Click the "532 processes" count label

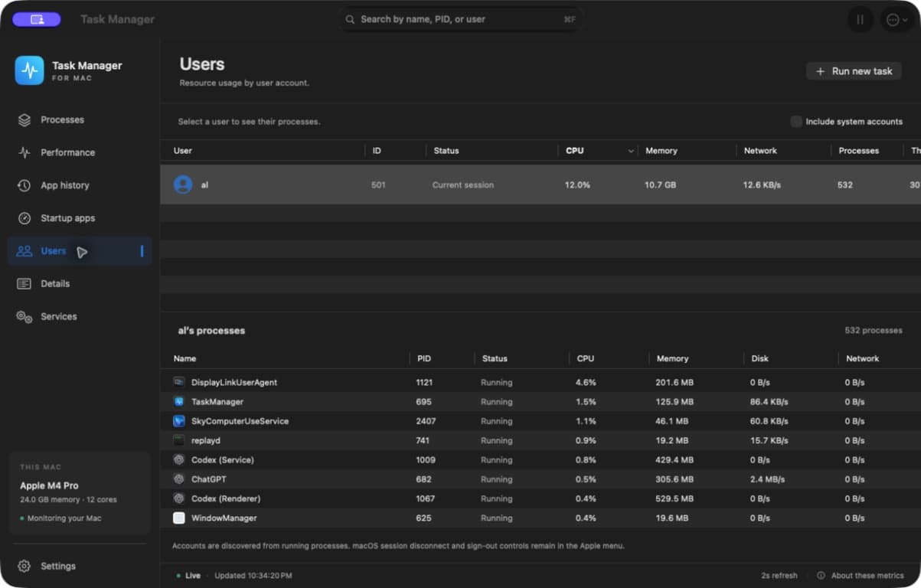pos(874,331)
